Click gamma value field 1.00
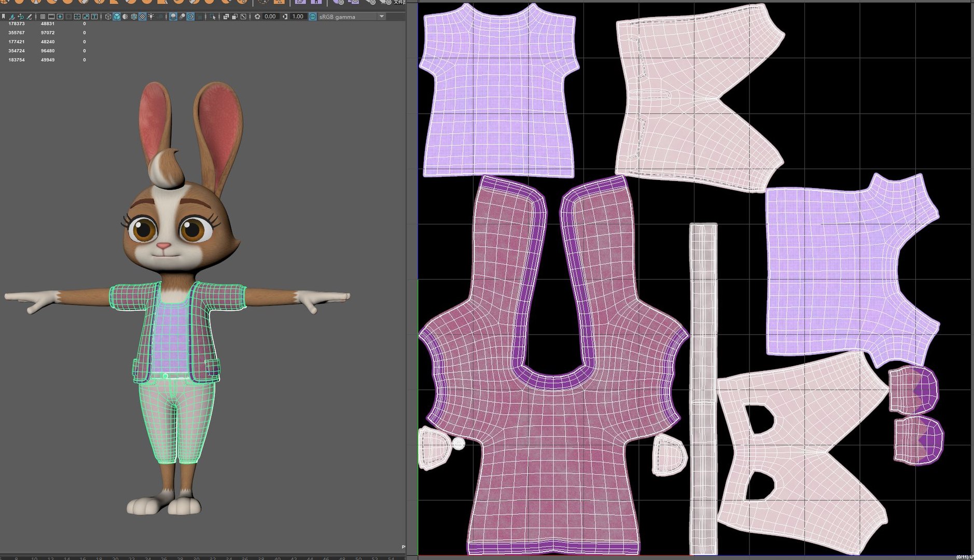 (x=298, y=17)
